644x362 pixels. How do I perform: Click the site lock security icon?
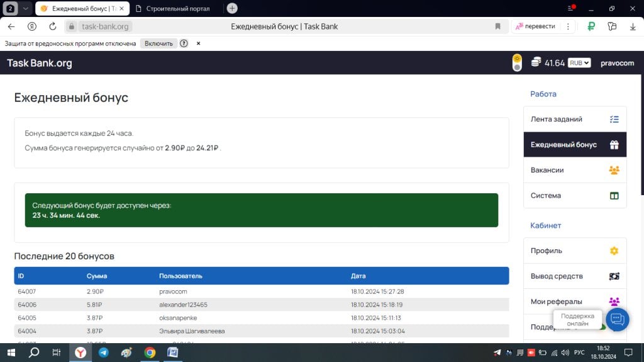coord(72,26)
